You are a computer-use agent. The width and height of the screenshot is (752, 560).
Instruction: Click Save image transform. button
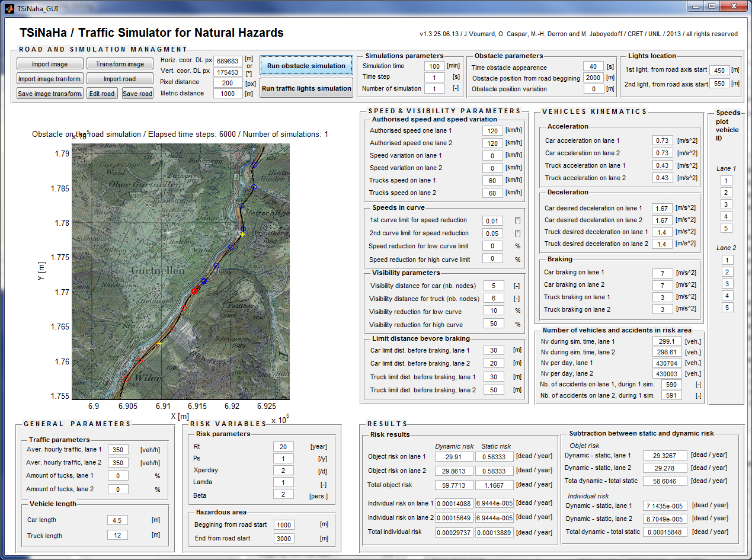click(x=50, y=94)
